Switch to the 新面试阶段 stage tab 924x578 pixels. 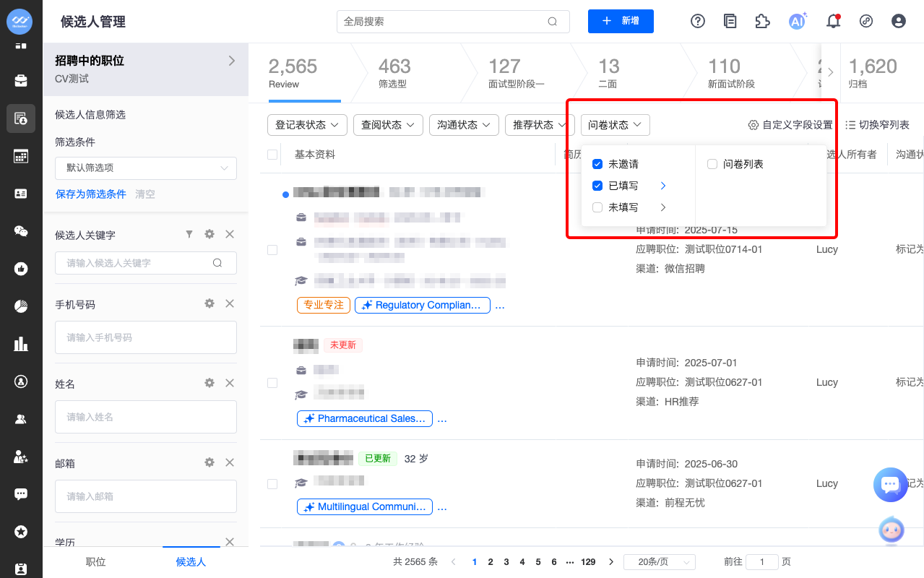pyautogui.click(x=731, y=72)
